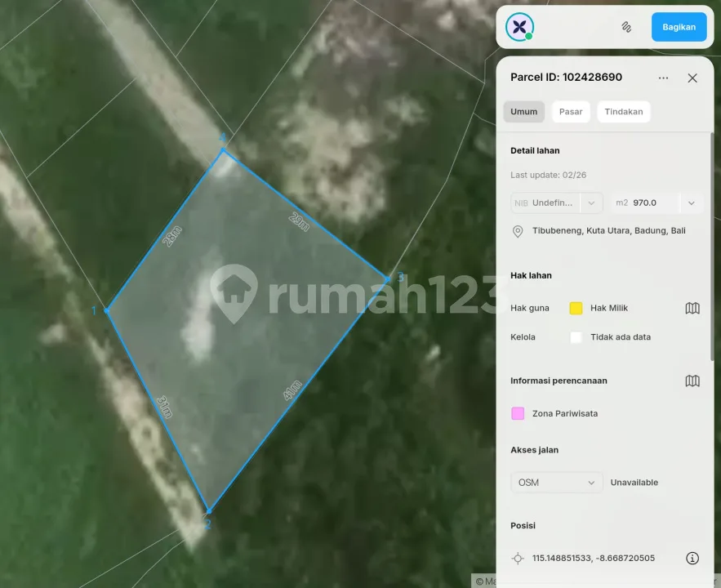Select coordinates 115.148851533, -8.668720505

coord(593,558)
